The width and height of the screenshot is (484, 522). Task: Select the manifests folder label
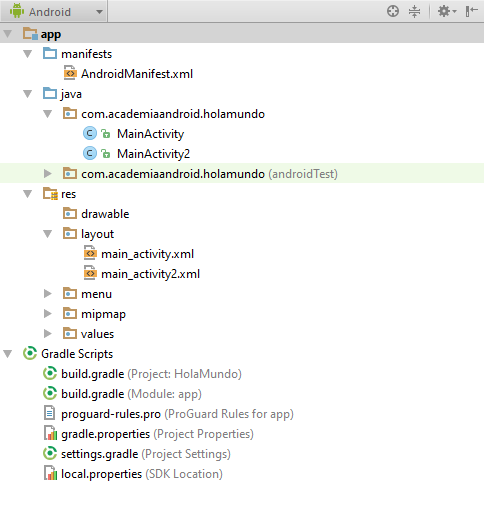coord(87,54)
